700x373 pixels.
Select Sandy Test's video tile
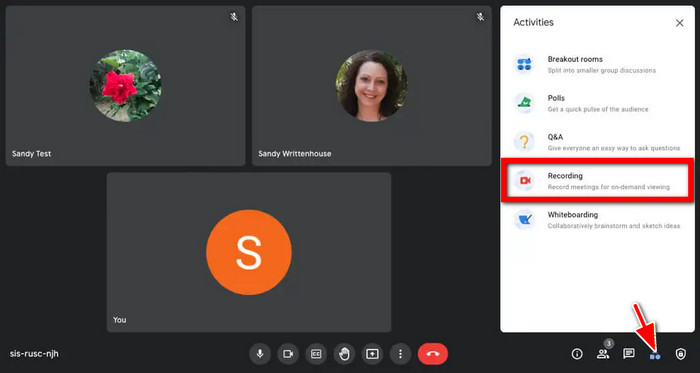point(125,86)
